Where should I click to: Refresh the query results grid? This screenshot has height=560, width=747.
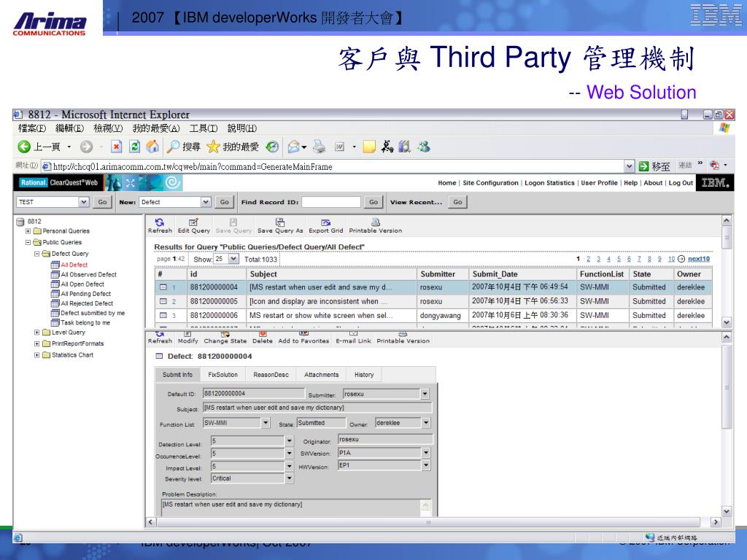click(160, 226)
